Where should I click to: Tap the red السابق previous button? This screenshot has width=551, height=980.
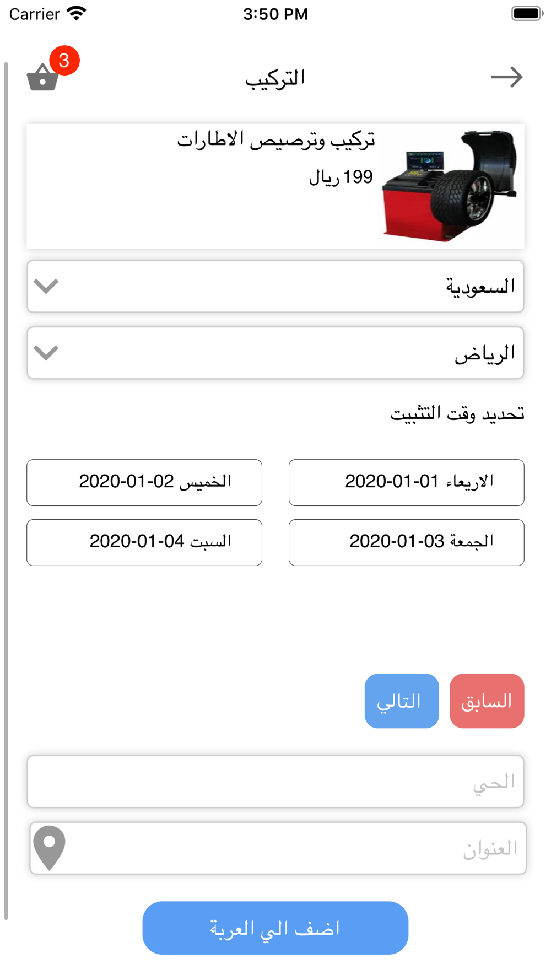click(487, 701)
